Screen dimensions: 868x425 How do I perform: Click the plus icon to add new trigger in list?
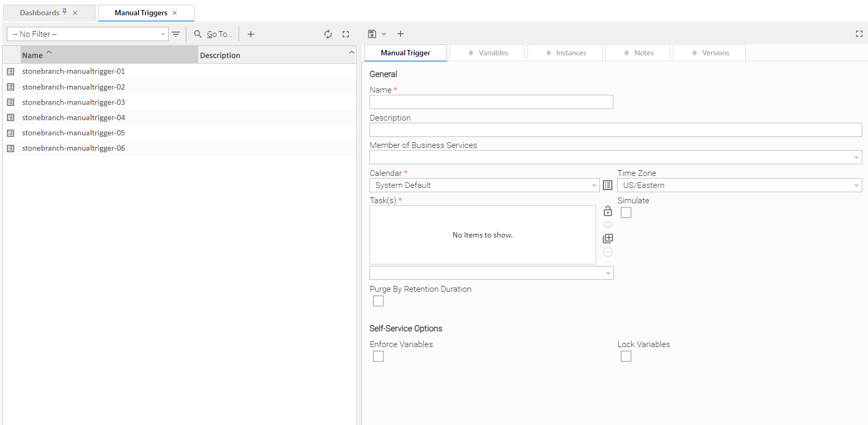[251, 34]
